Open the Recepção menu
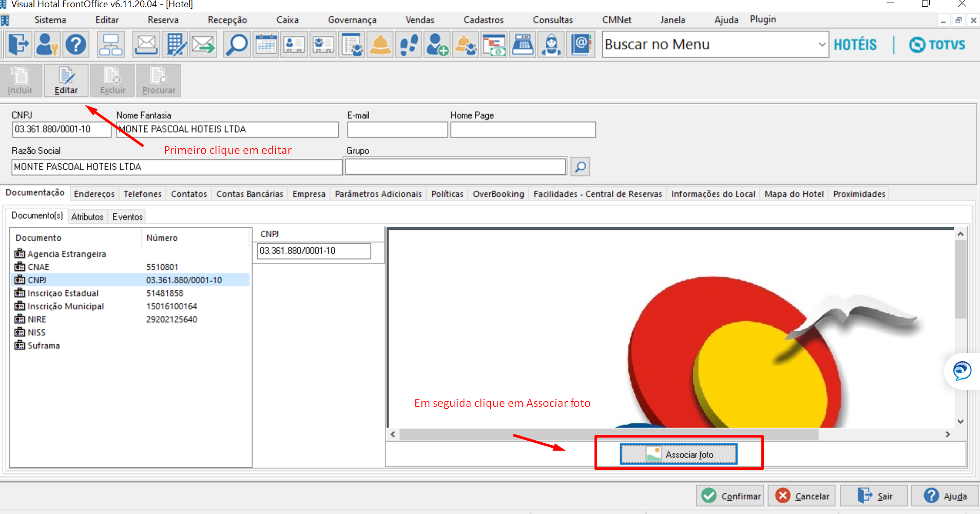 click(x=227, y=20)
